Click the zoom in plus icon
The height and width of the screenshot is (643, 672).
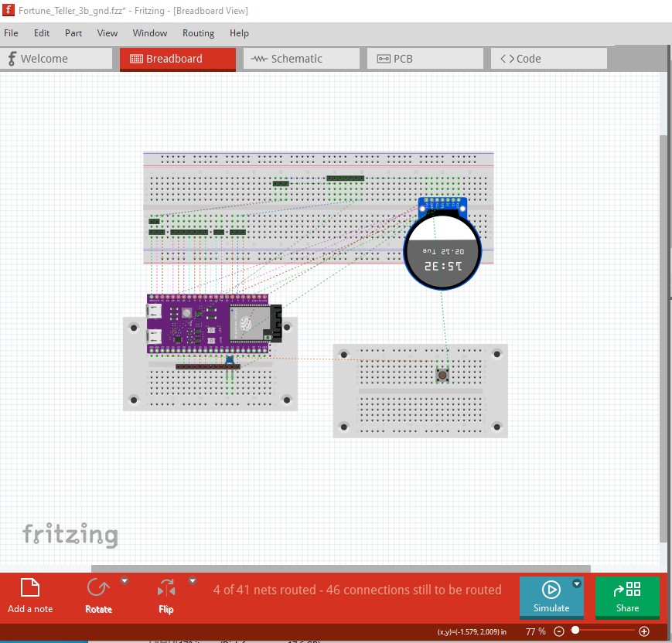(644, 631)
